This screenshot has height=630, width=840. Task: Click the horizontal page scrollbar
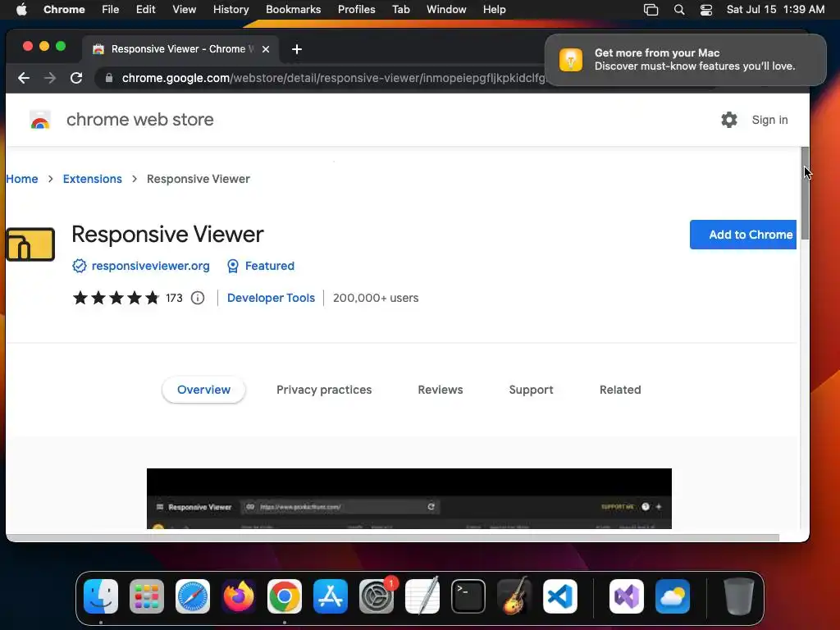coord(392,537)
